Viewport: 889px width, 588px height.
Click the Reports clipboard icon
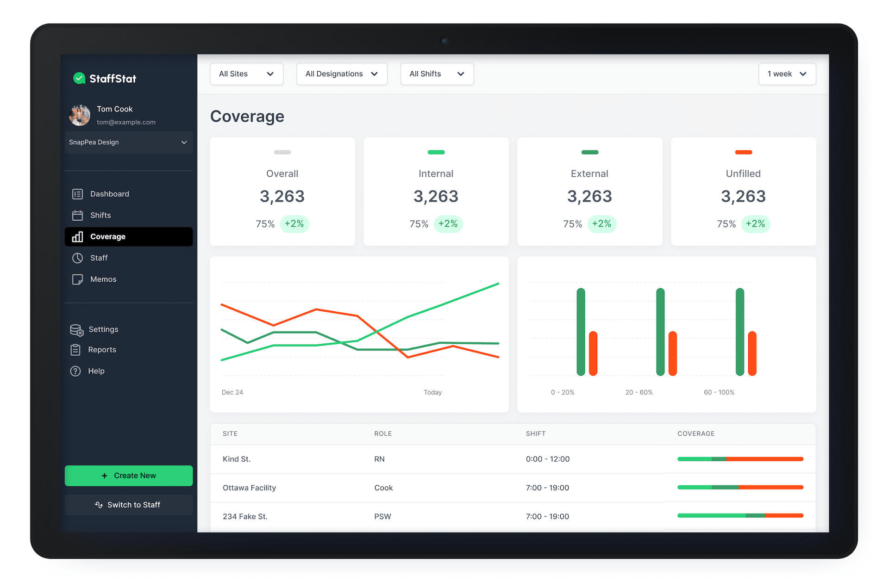pos(75,350)
